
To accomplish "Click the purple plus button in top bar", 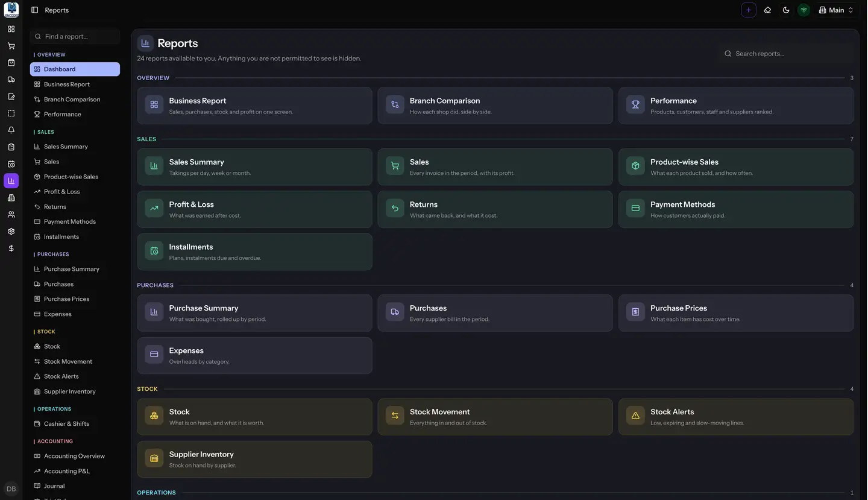I will 749,10.
